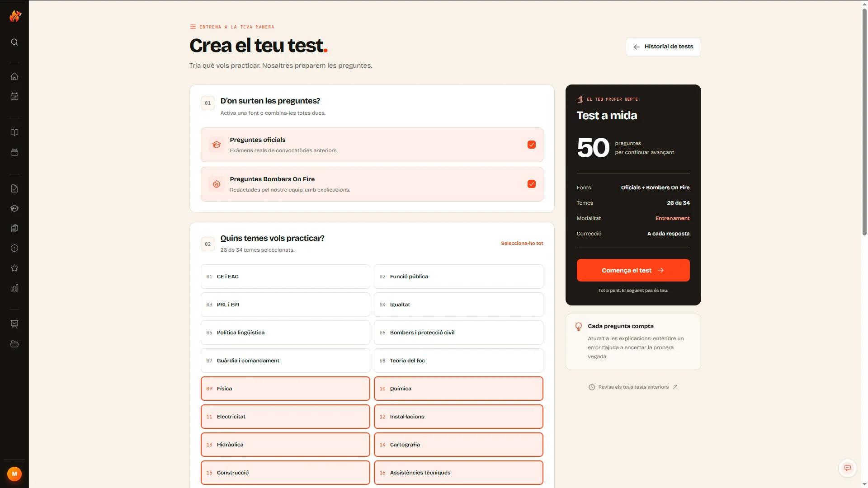Select topic 04 Igualtat

[x=458, y=305]
